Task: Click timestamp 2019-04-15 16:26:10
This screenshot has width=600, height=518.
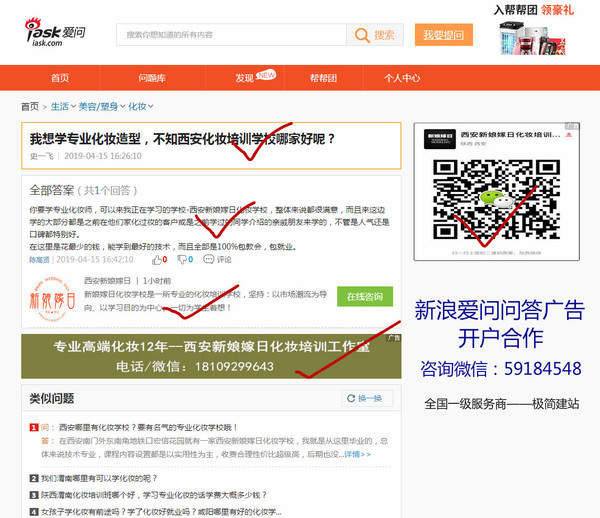Action: 103,156
